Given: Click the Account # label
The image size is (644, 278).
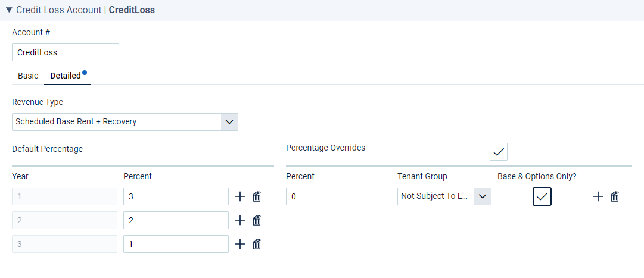Looking at the screenshot, I should [31, 32].
